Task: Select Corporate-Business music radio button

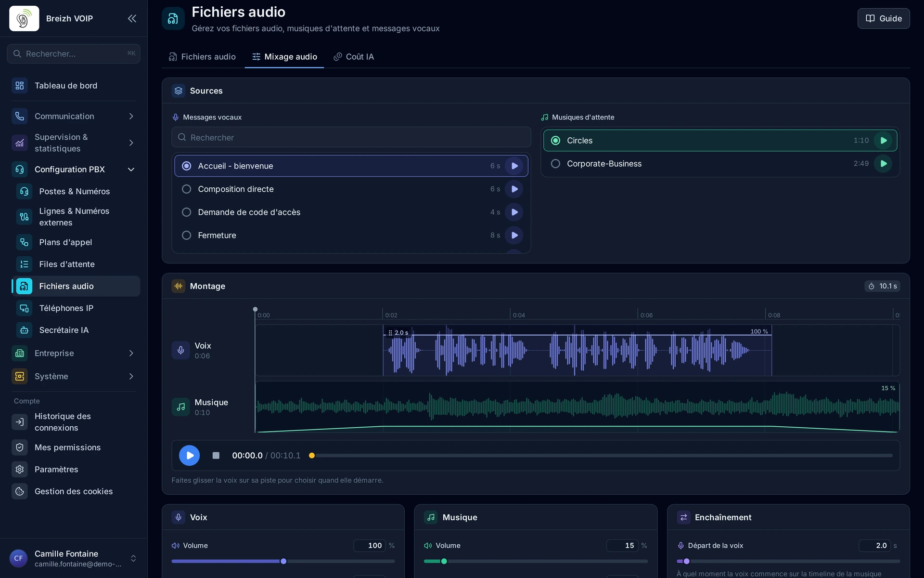Action: click(555, 164)
